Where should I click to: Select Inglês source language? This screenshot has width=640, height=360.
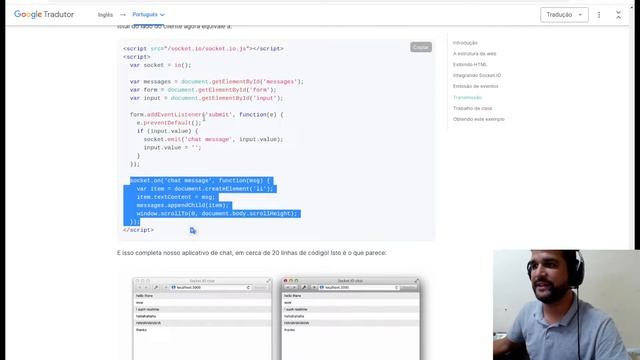[x=105, y=15]
